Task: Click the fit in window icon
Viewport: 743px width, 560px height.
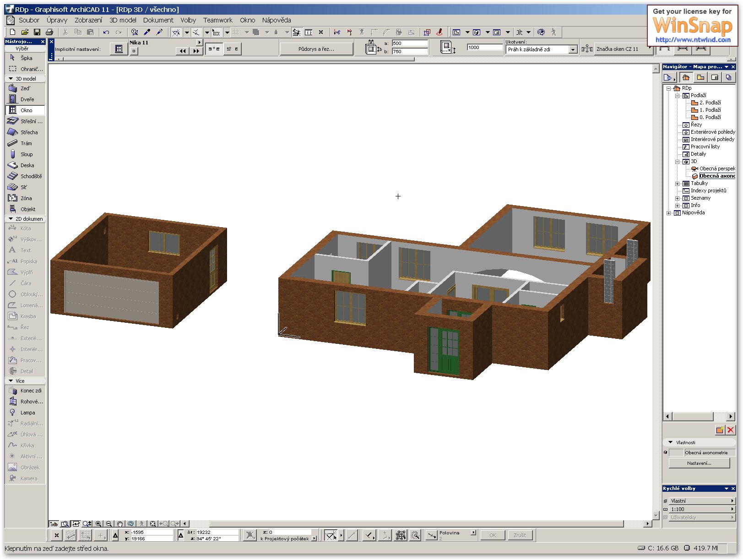Action: click(153, 523)
